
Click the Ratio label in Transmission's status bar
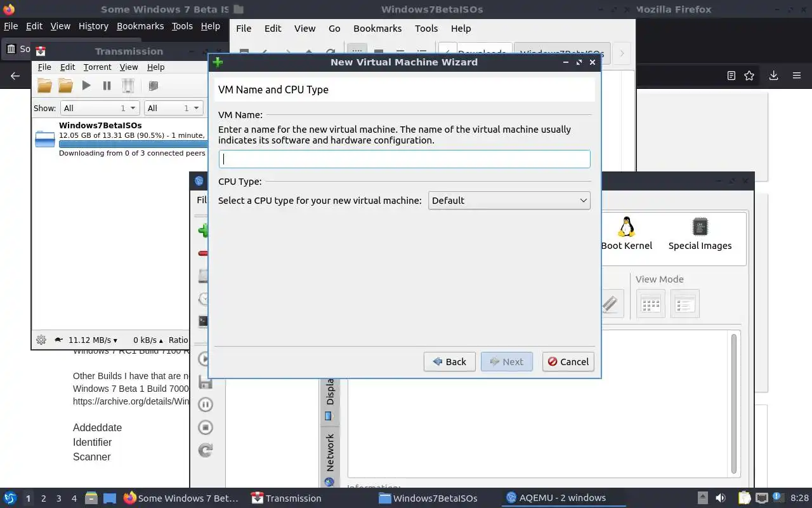[178, 340]
